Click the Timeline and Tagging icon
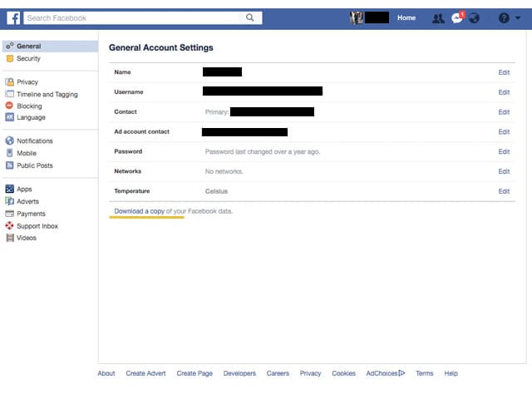 point(10,94)
